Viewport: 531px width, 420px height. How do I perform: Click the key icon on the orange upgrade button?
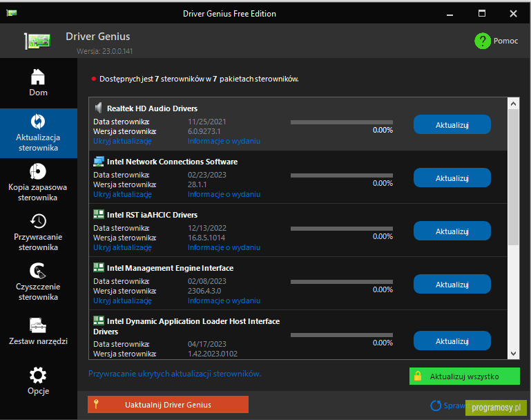[96, 404]
